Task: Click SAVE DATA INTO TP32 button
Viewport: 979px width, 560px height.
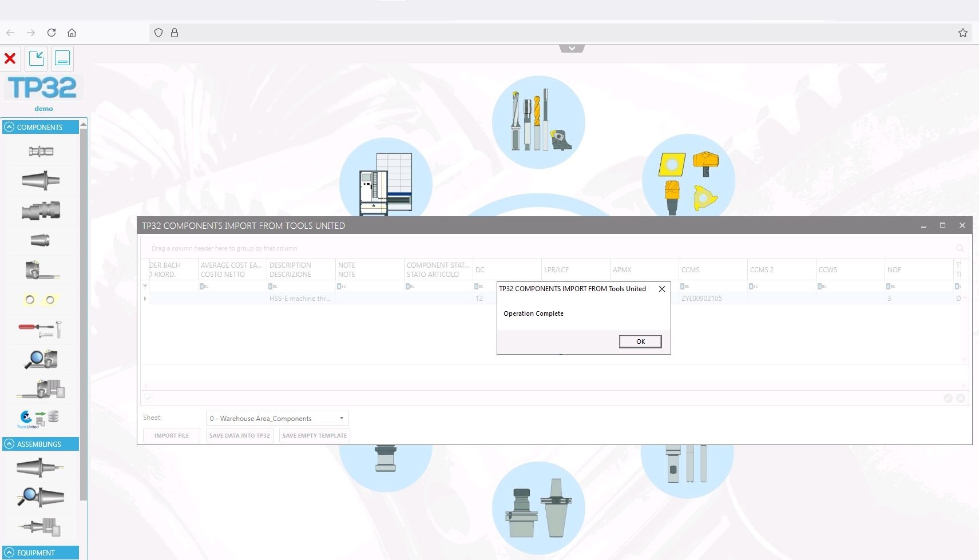Action: point(240,435)
